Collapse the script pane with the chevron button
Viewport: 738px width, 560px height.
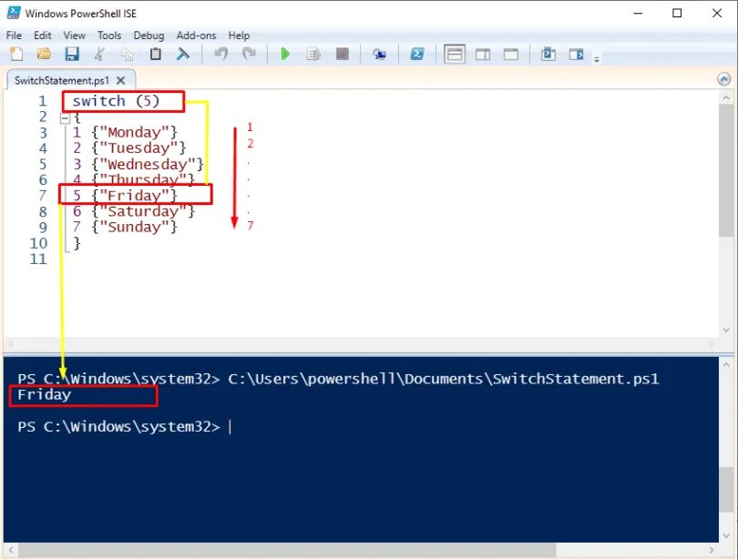724,79
